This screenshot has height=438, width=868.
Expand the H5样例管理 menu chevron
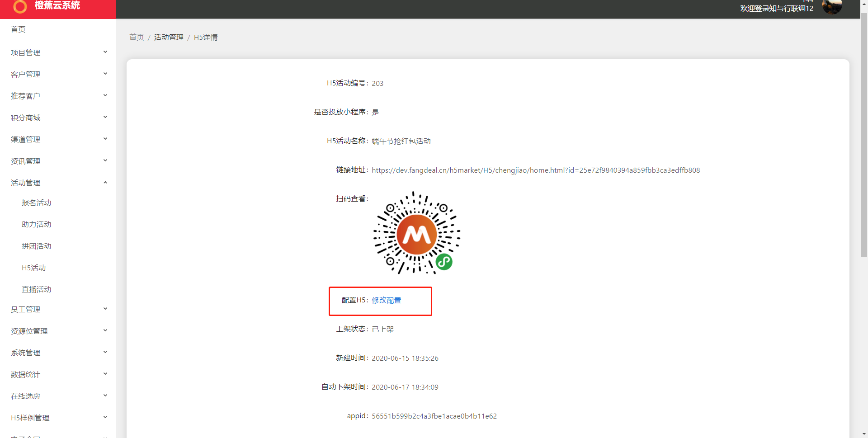(105, 417)
